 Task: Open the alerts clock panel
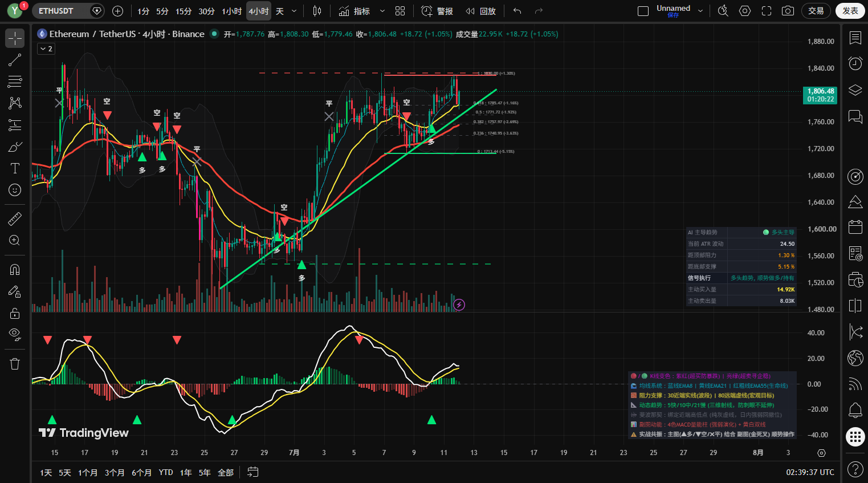(855, 63)
